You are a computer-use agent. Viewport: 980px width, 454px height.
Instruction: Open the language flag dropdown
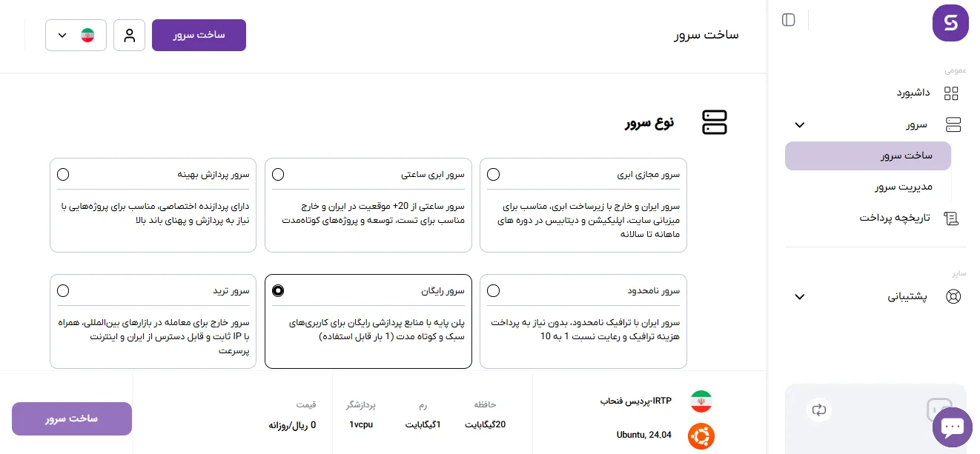click(x=76, y=36)
